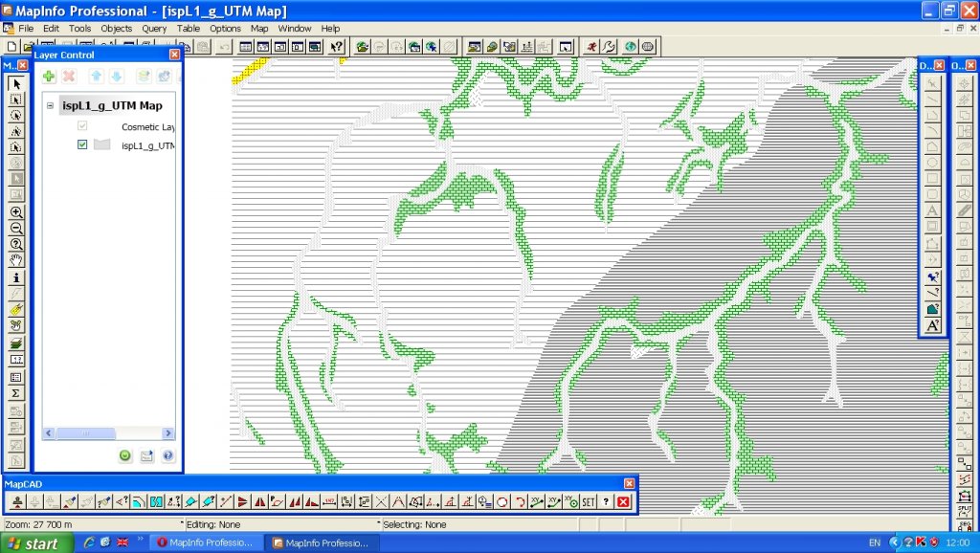Open the Change View tool with question-mark magnifier
Image resolution: width=980 pixels, height=553 pixels.
pos(16,244)
